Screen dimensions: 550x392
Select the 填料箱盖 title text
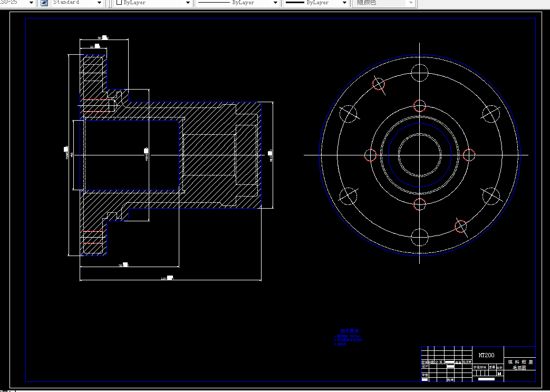520,362
